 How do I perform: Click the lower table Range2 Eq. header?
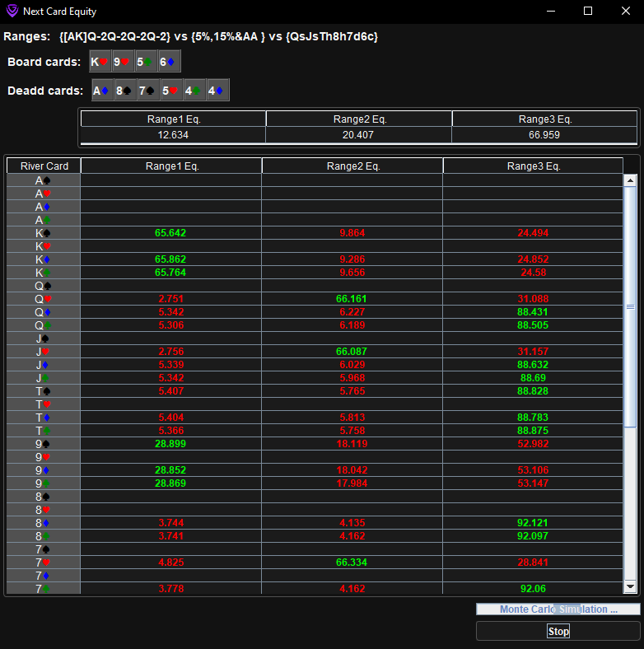point(352,166)
